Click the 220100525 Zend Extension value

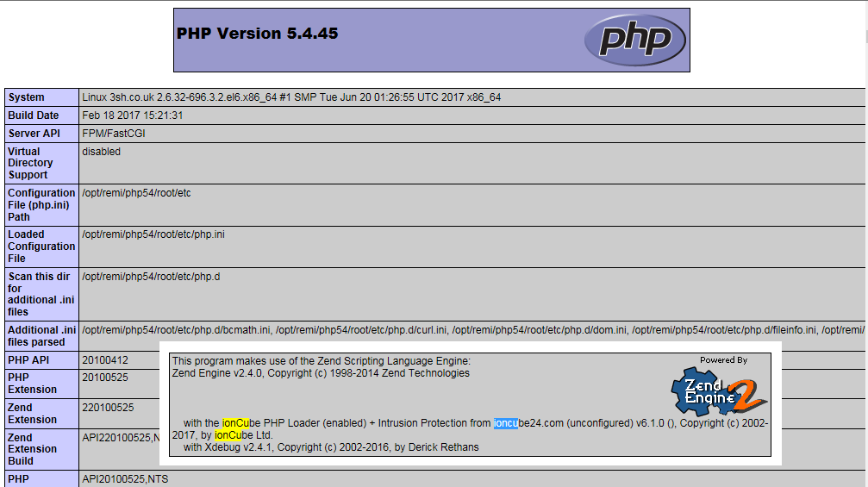(108, 408)
